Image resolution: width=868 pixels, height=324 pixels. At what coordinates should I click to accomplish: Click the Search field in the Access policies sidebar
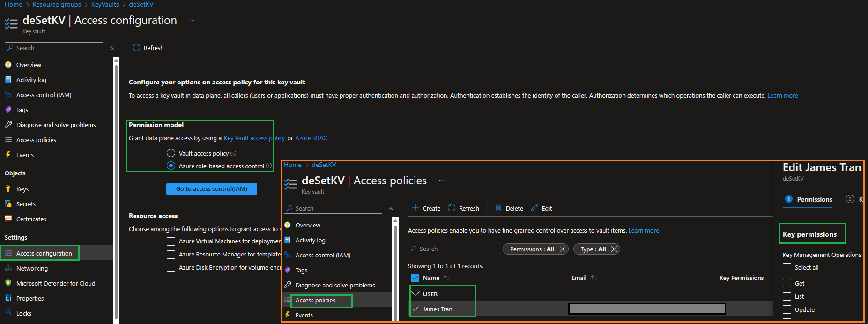pyautogui.click(x=333, y=208)
